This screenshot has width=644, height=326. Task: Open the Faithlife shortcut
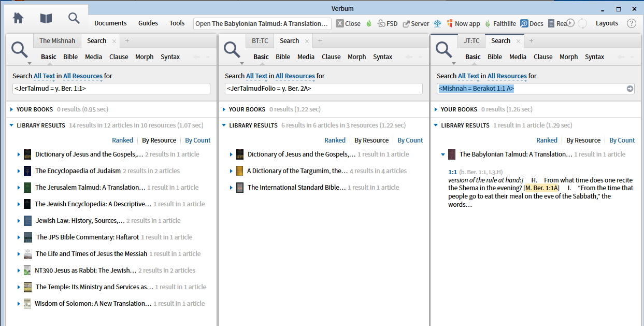[500, 23]
